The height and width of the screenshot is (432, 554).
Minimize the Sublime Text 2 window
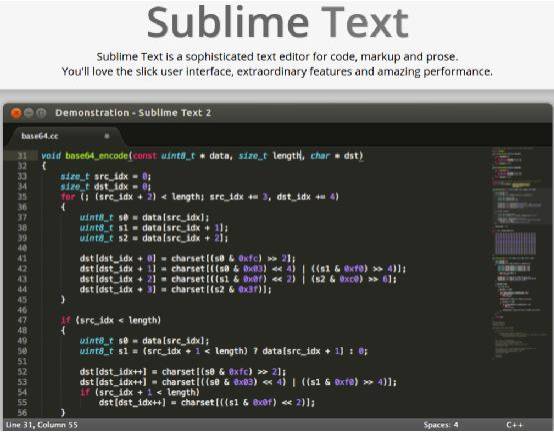coord(29,113)
